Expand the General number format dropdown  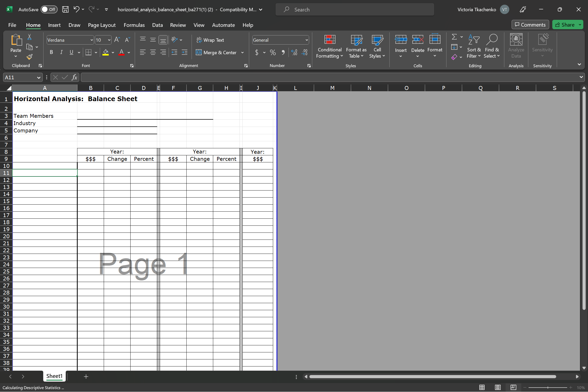(x=307, y=40)
